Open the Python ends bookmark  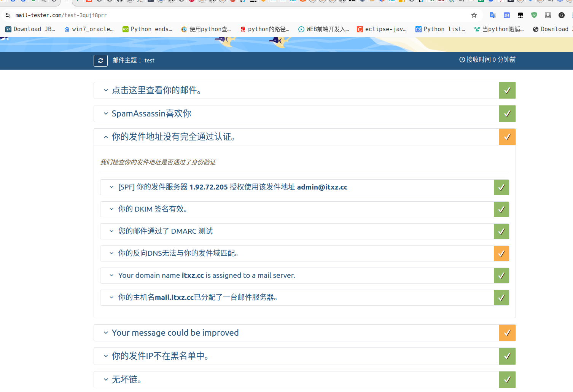coord(147,29)
